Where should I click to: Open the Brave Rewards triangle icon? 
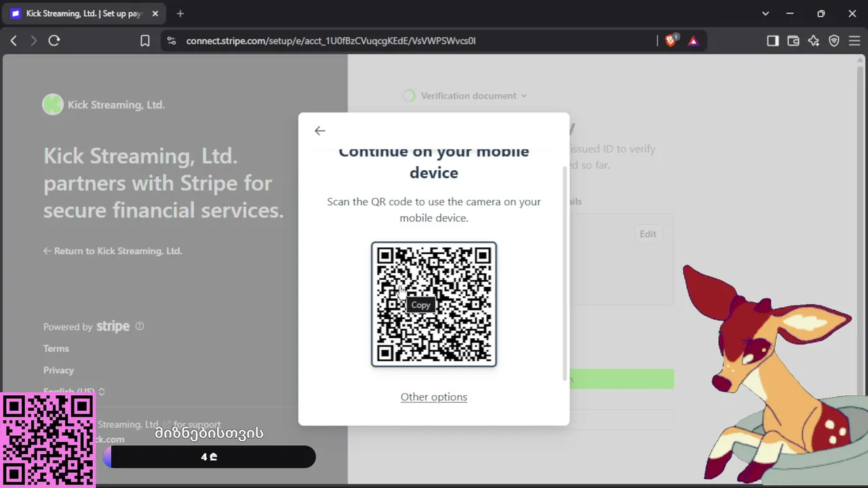pos(693,41)
